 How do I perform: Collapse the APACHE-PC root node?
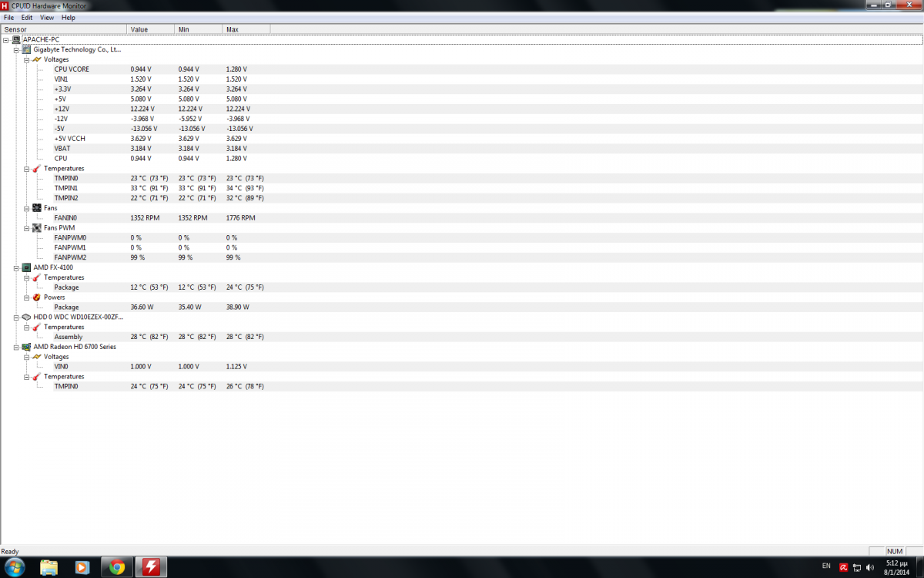pos(6,39)
